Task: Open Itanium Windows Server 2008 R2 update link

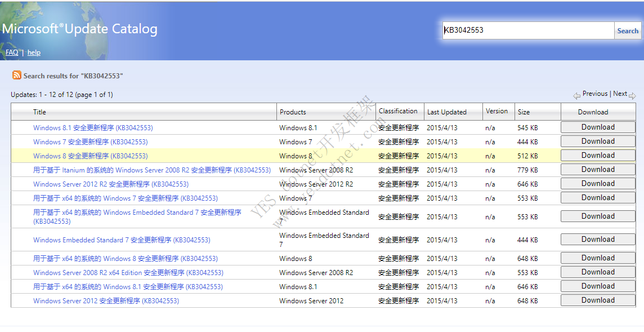Action: 152,170
